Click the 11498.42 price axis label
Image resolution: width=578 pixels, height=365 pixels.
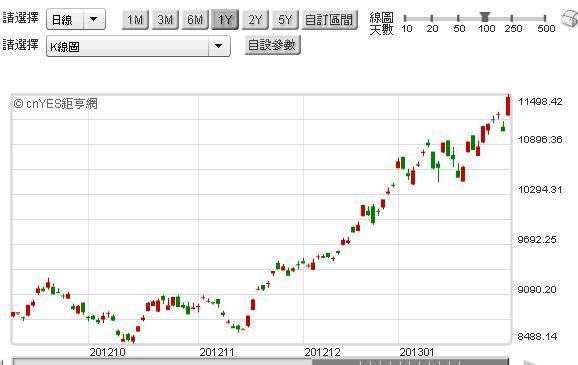tap(540, 101)
